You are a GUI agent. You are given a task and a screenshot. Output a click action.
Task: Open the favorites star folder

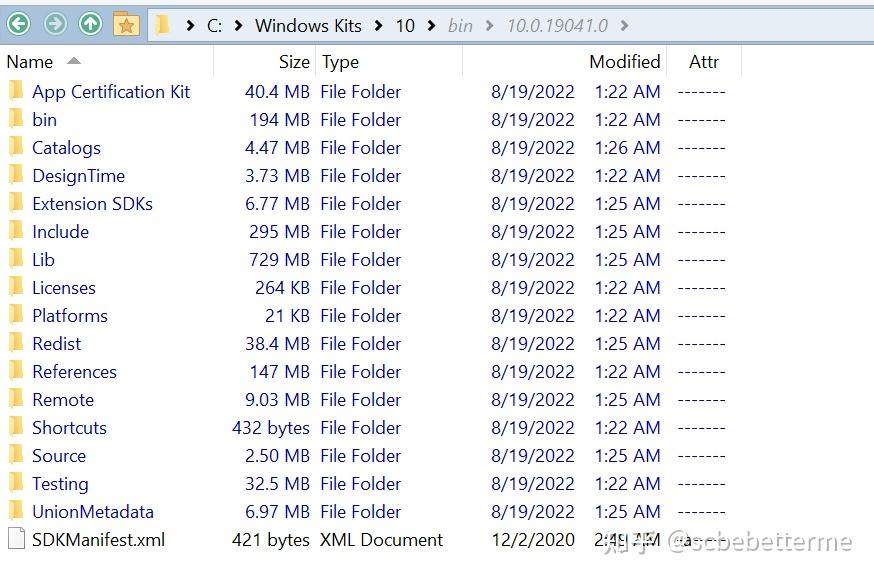coord(127,24)
